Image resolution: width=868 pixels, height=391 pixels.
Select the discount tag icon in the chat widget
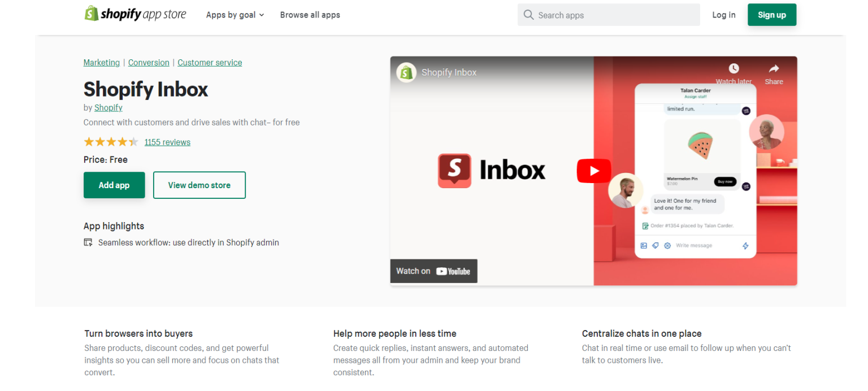(656, 246)
